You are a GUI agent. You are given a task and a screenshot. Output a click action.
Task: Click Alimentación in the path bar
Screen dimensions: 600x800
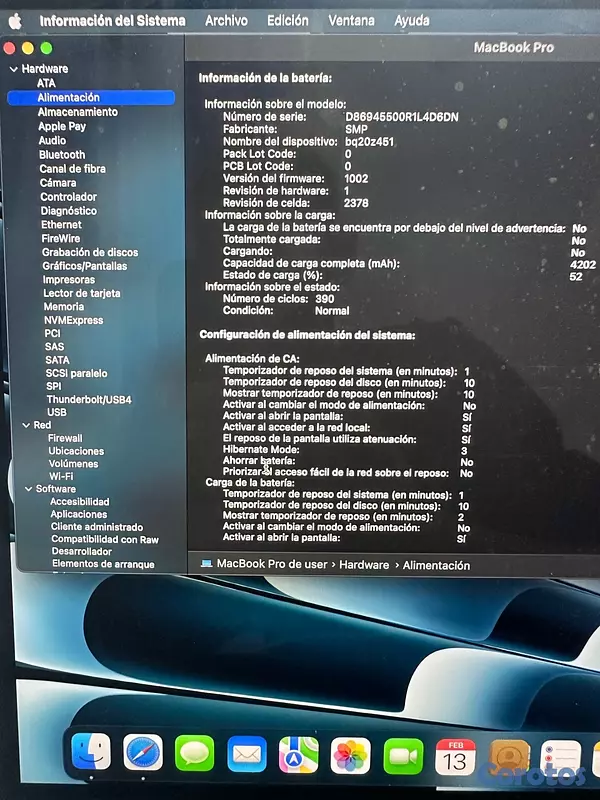click(436, 566)
